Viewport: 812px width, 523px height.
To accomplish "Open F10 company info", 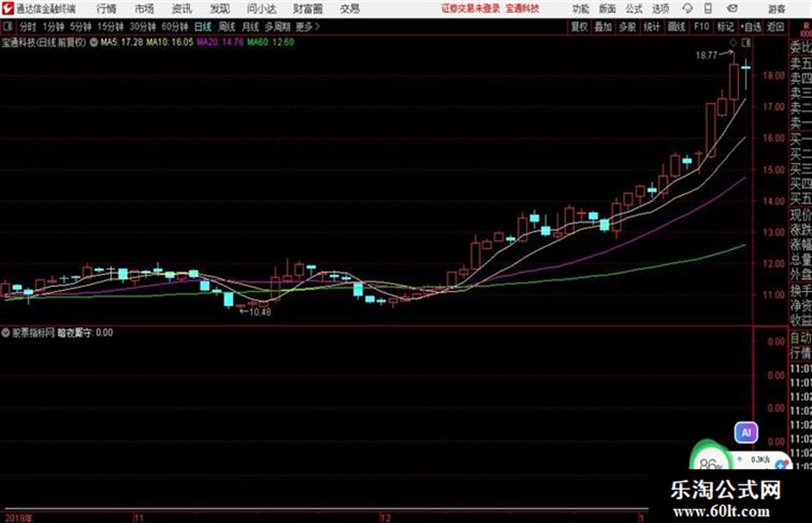I will pyautogui.click(x=701, y=27).
